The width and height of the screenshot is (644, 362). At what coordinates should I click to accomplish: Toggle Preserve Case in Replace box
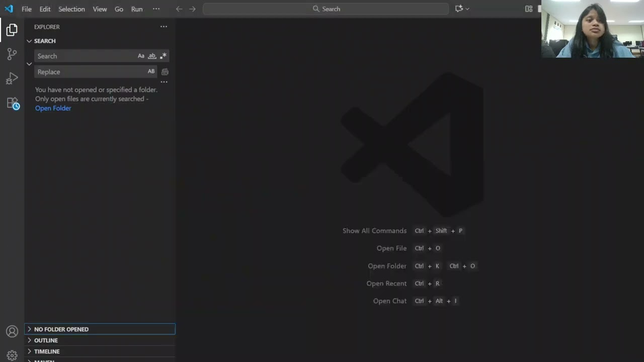click(x=151, y=71)
